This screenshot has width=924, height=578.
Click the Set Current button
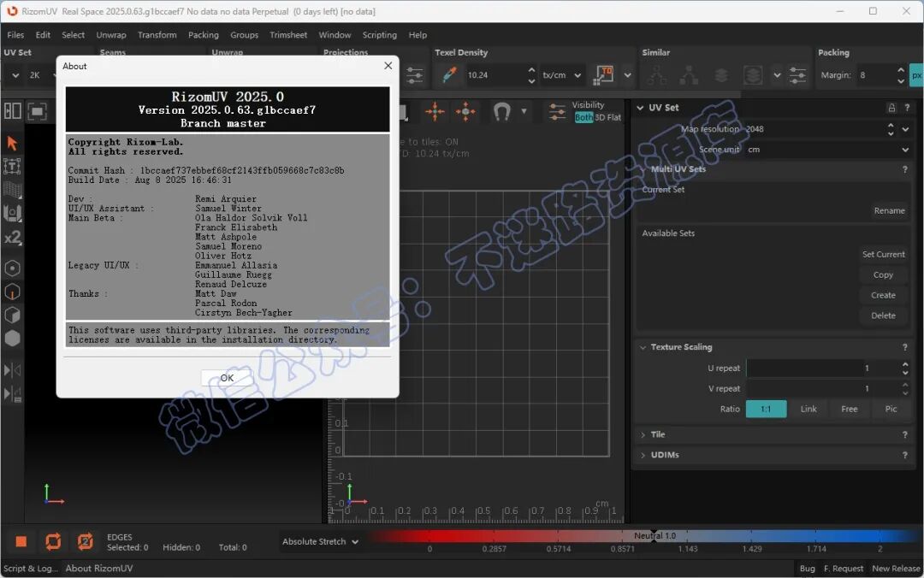tap(883, 255)
